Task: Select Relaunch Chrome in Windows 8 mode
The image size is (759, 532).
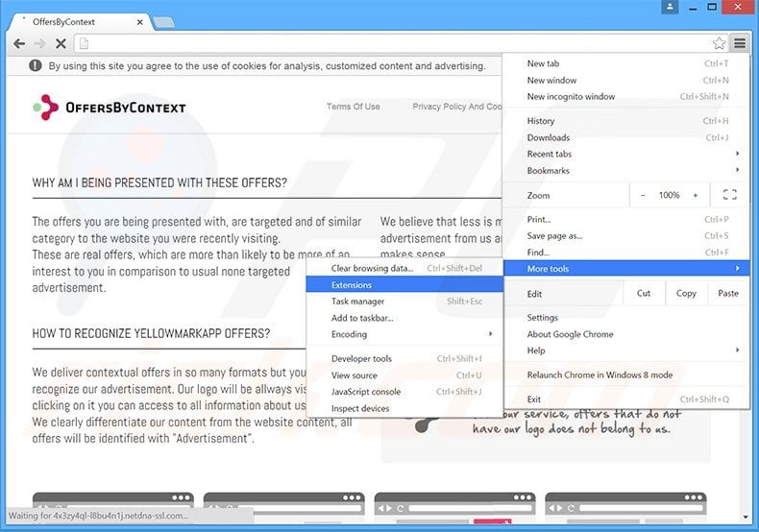Action: point(626,375)
